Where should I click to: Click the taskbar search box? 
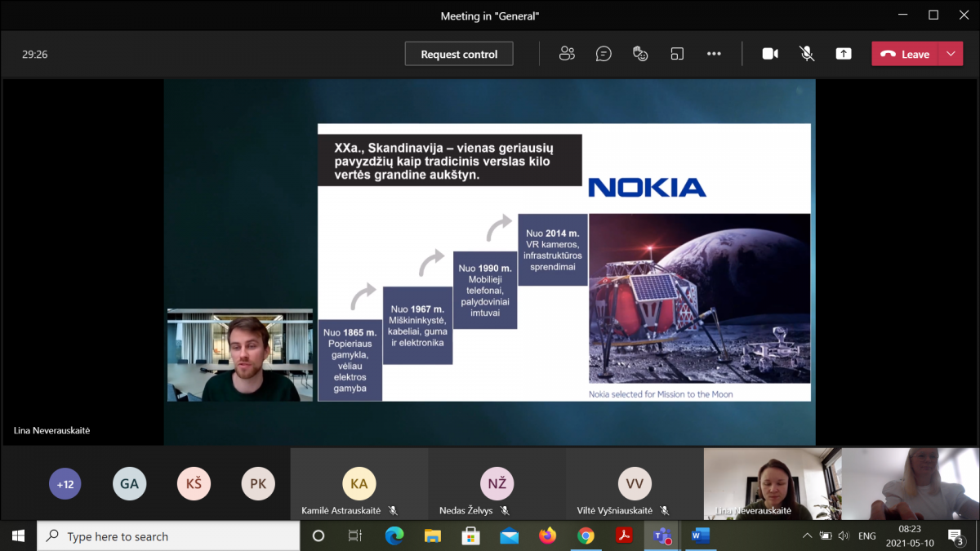click(168, 536)
